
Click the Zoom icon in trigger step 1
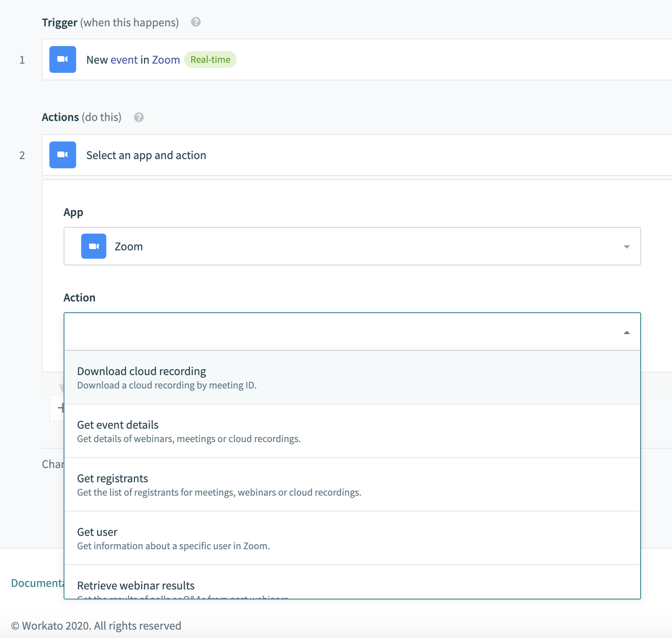point(63,59)
